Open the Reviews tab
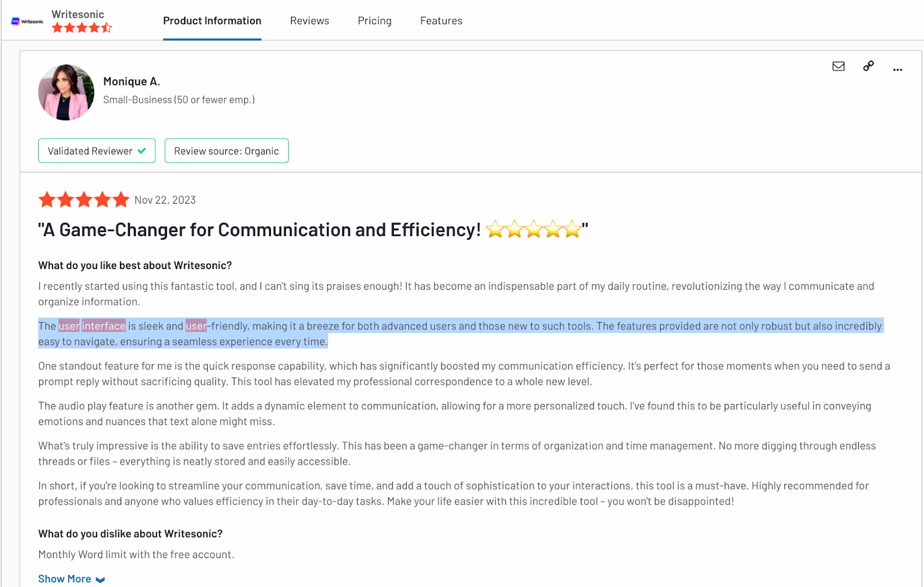 (x=310, y=21)
